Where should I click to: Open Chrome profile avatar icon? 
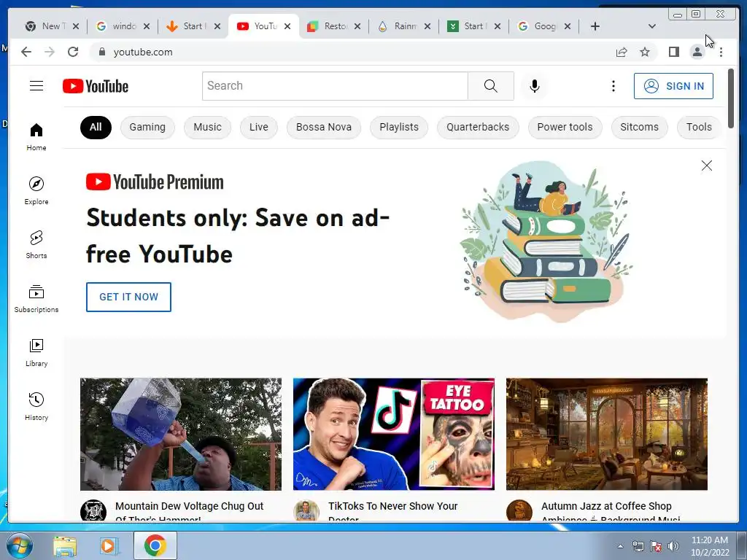coord(697,52)
